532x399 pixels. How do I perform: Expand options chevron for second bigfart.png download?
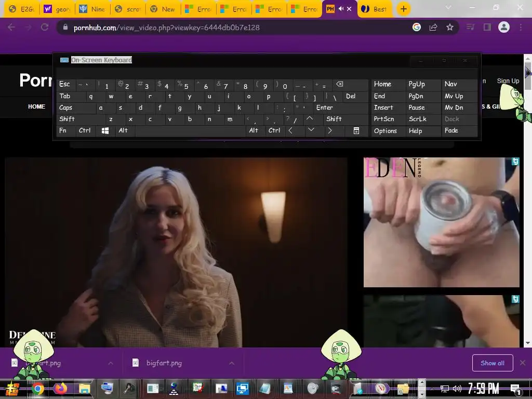[x=231, y=363]
